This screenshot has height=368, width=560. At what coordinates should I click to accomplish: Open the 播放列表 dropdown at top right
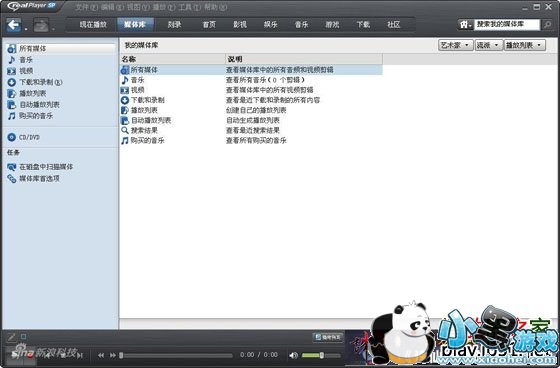(525, 45)
